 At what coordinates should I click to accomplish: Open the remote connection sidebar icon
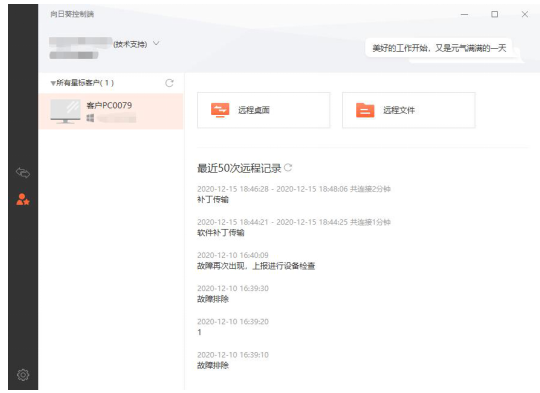point(23,173)
